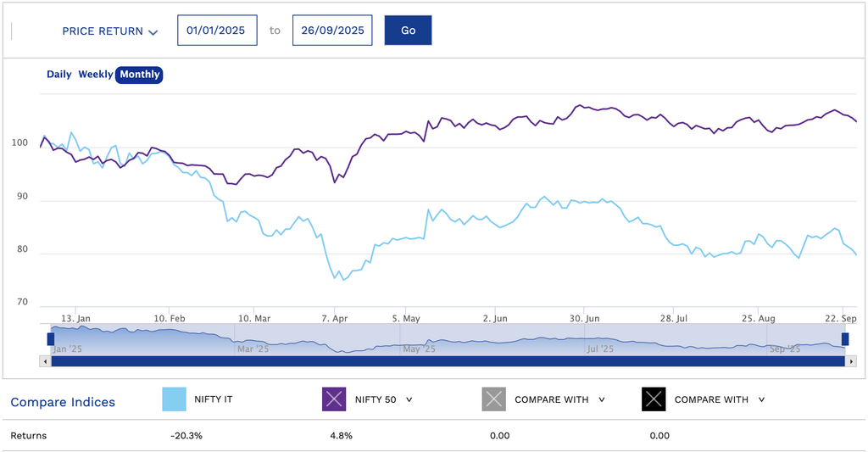Click the chevron beside PRICE RETURN
The height and width of the screenshot is (452, 868).
point(153,32)
